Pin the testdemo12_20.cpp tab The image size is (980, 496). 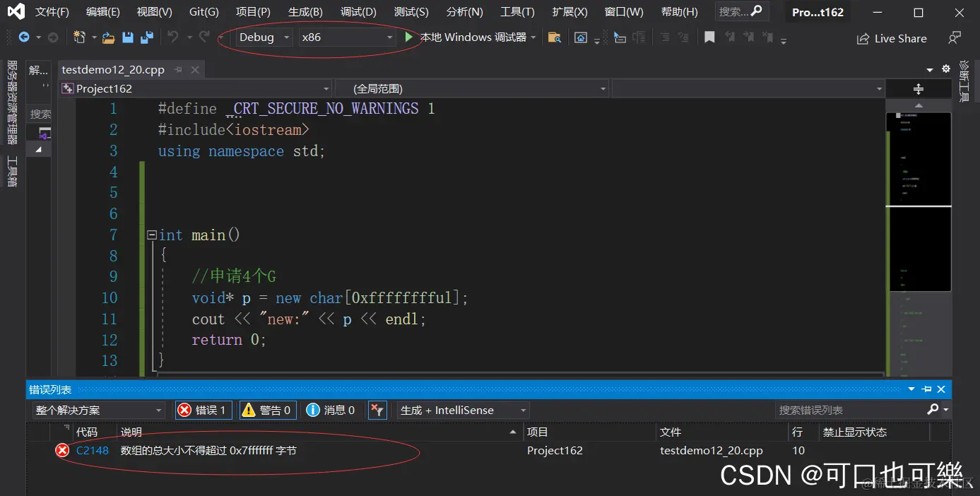coord(178,69)
